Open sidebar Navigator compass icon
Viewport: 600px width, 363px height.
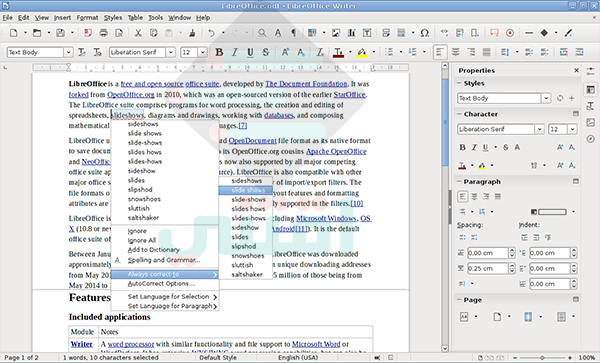pos(590,139)
